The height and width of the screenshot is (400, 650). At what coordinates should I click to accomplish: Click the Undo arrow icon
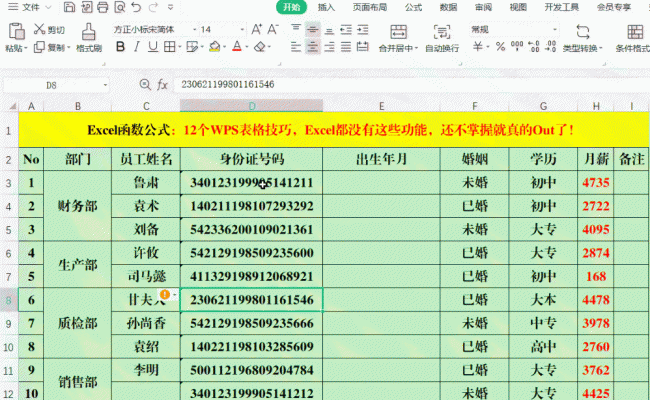coord(136,7)
